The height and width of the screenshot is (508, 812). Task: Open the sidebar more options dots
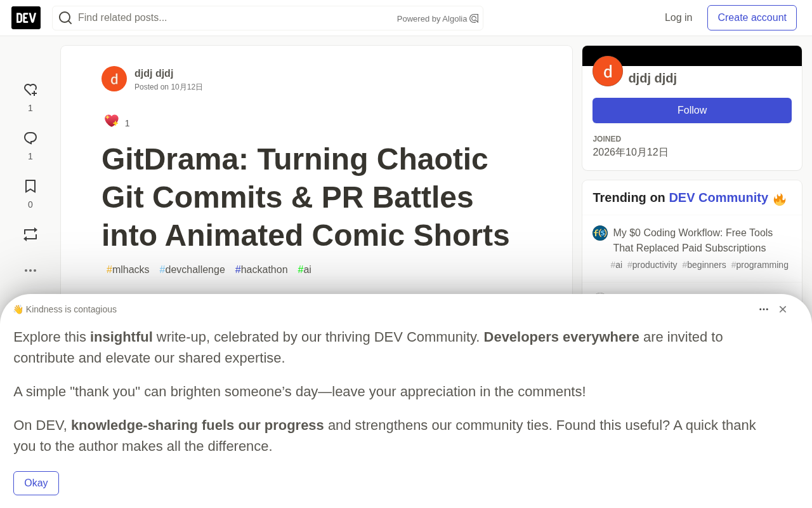point(30,271)
